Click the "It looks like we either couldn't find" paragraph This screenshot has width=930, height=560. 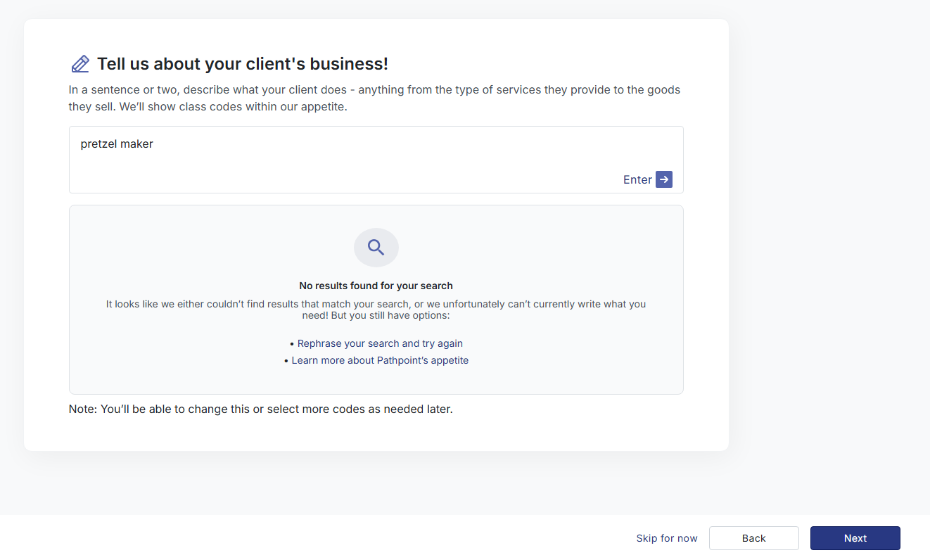click(376, 310)
